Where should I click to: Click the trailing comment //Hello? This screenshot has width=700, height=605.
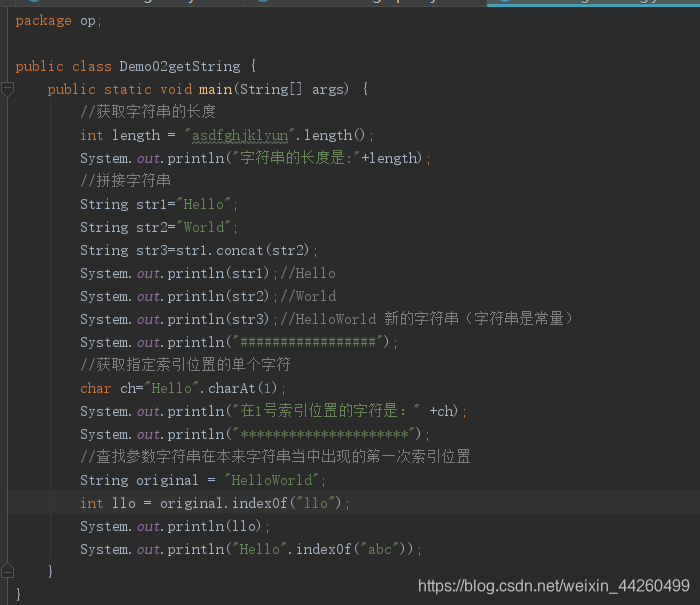point(308,273)
